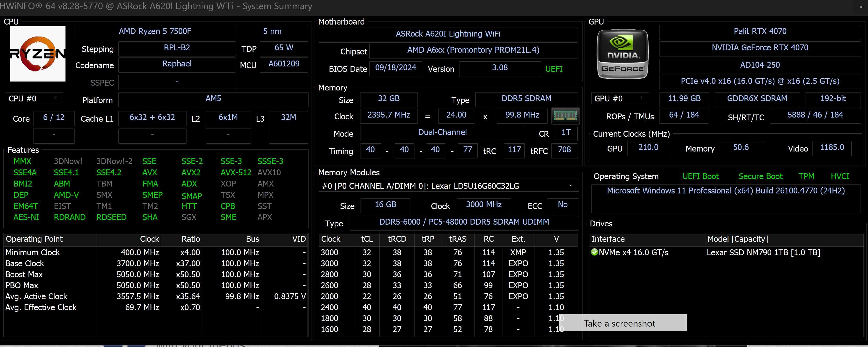Click the Secure Boot indicator
868x347 pixels.
click(760, 176)
